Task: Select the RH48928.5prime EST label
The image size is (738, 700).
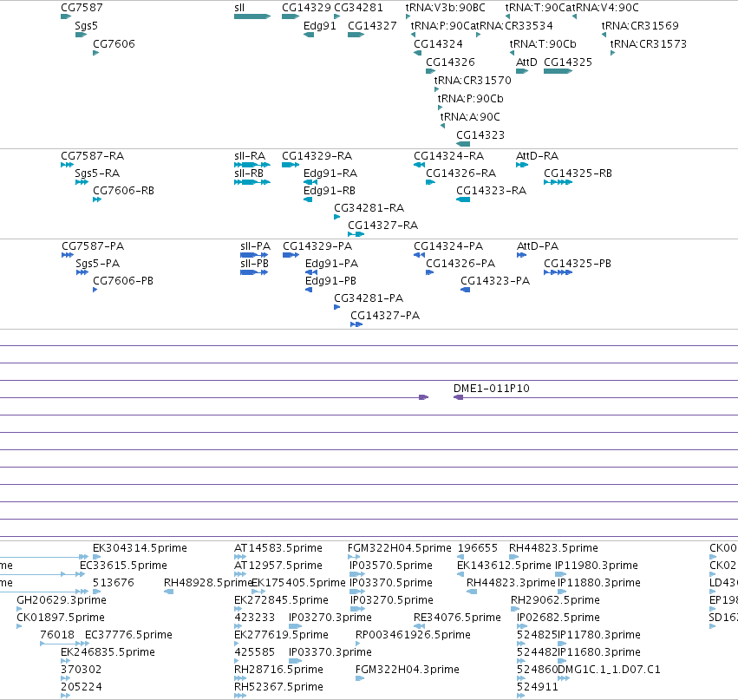Action: pyautogui.click(x=208, y=583)
